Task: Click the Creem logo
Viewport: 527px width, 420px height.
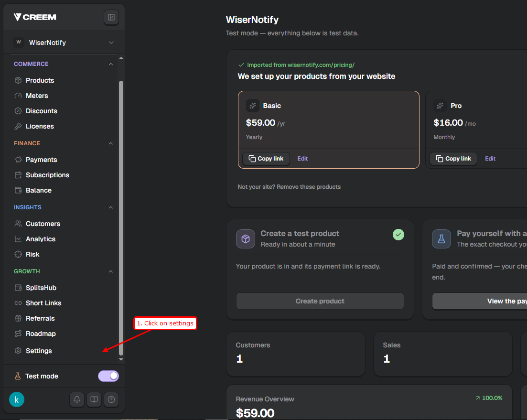Action: 35,17
